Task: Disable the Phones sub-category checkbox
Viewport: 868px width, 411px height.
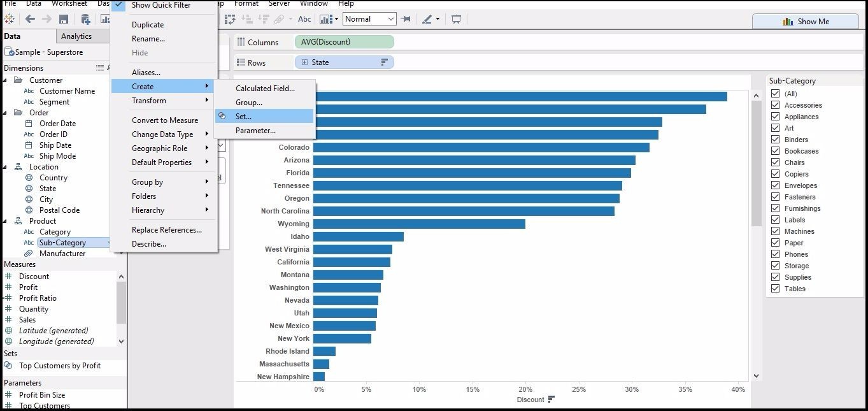Action: [x=776, y=254]
